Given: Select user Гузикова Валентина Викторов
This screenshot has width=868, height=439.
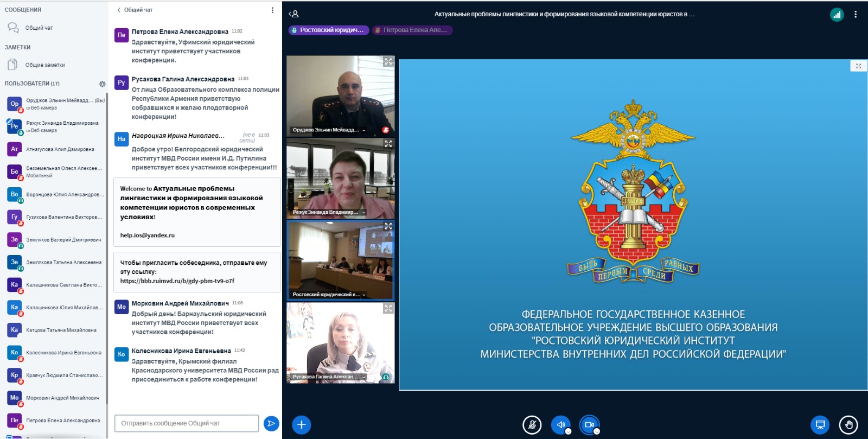Looking at the screenshot, I should click(x=54, y=217).
